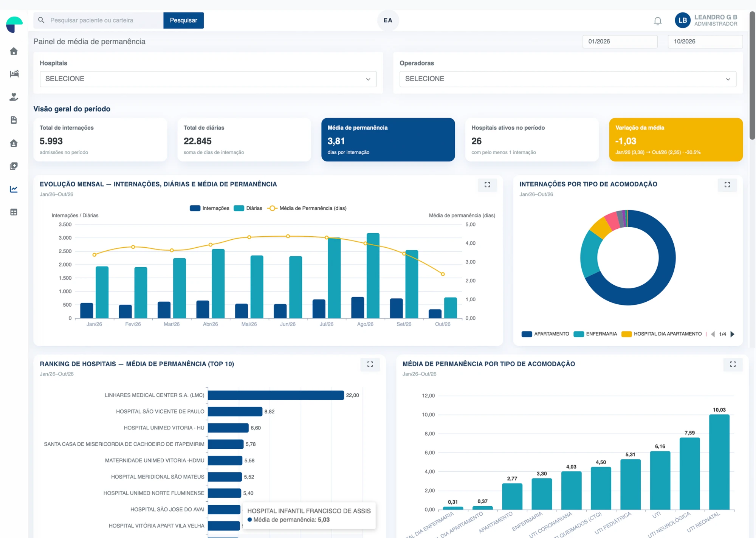756x538 pixels.
Task: Click the Pesquisar button
Action: pyautogui.click(x=183, y=20)
